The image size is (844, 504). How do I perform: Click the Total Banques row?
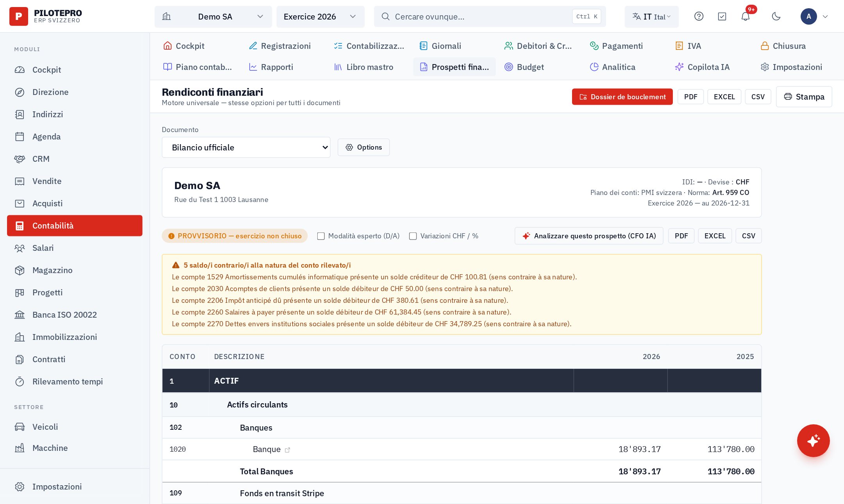coord(462,471)
